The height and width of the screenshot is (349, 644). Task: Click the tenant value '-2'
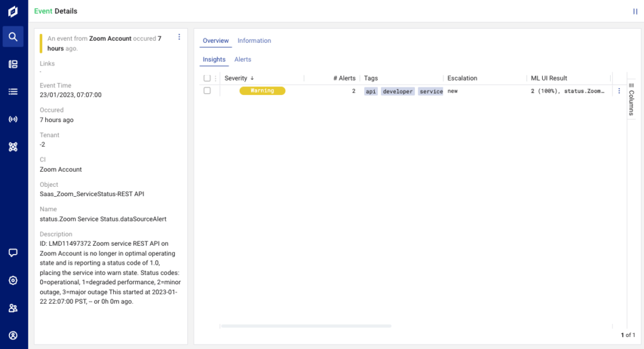point(42,145)
